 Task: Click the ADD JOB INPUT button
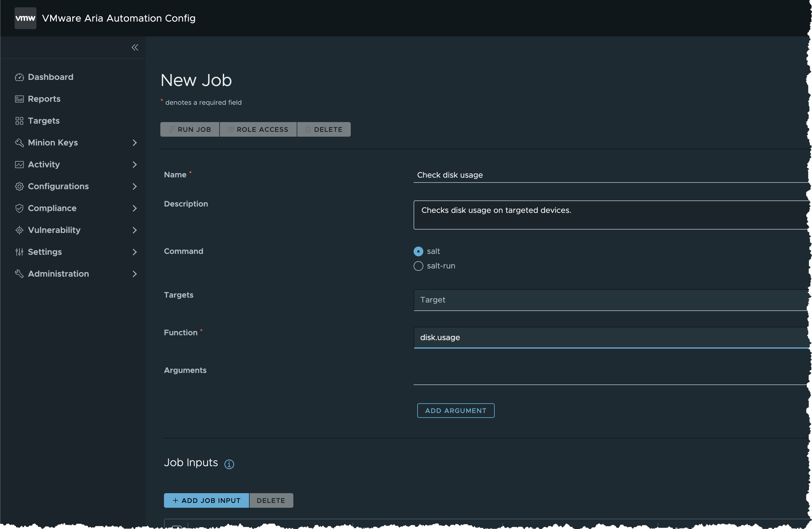(206, 500)
